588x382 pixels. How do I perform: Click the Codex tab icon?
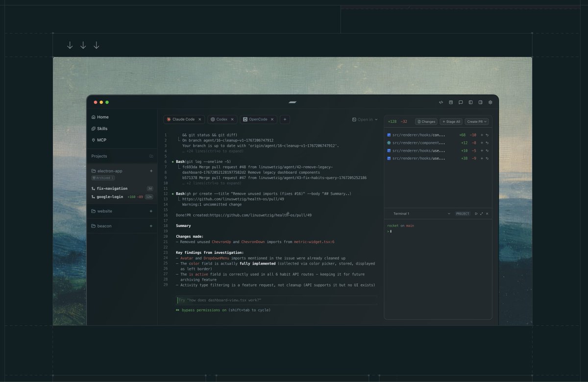212,119
